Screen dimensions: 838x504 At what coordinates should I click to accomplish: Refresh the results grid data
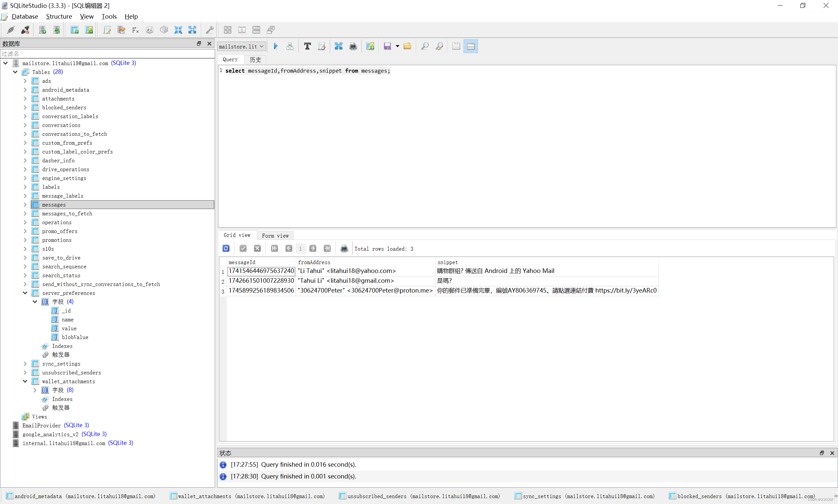226,249
